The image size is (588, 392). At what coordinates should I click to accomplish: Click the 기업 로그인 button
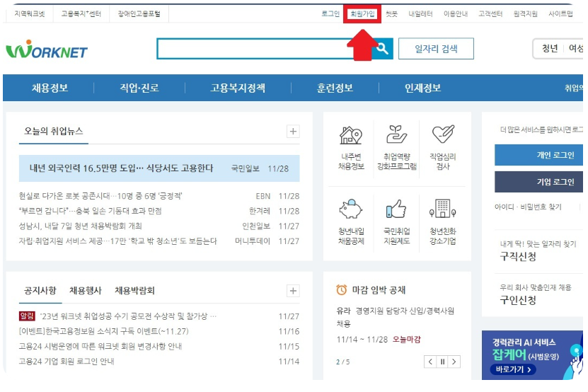click(x=539, y=182)
